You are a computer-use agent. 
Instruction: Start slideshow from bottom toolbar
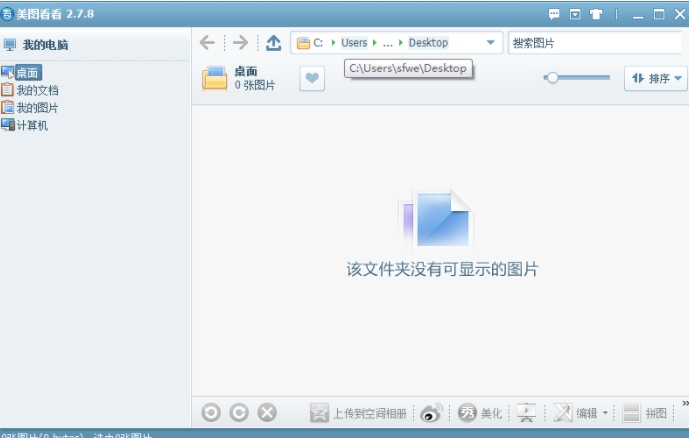coord(526,412)
